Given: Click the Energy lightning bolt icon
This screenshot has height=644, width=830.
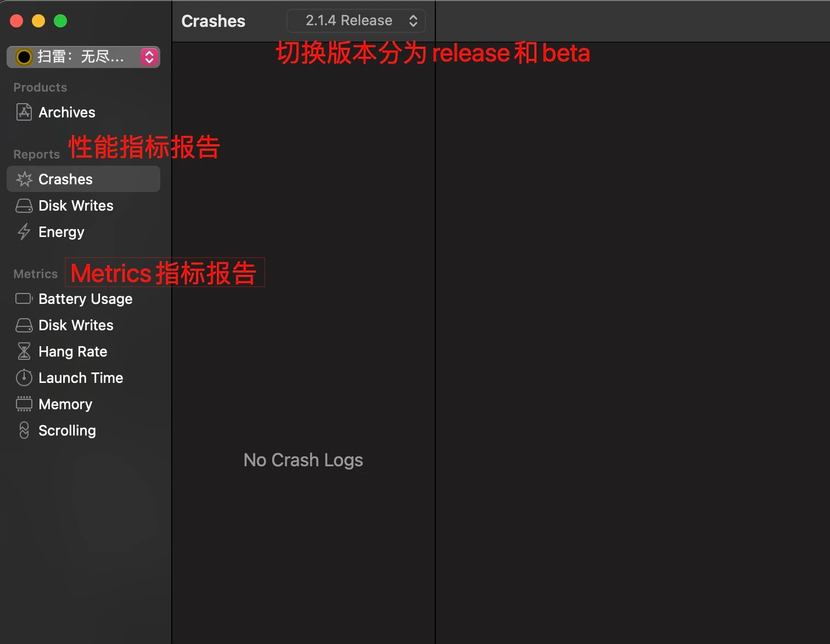Looking at the screenshot, I should (x=24, y=231).
